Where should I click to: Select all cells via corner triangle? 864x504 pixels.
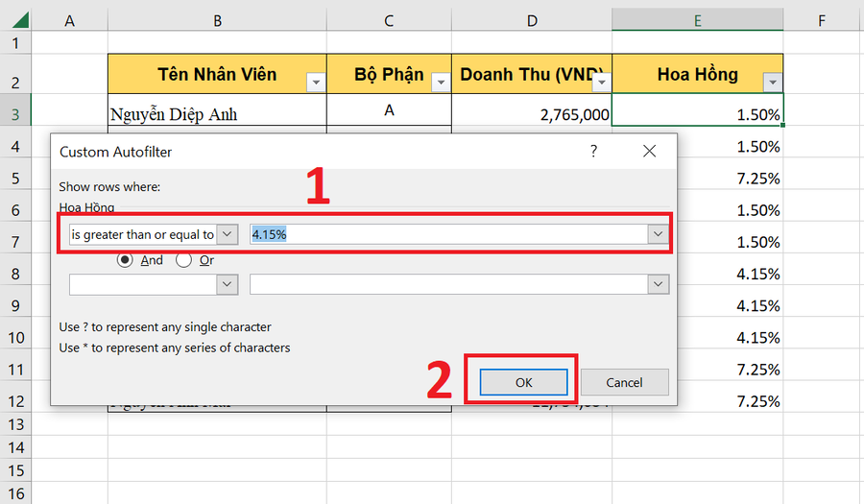point(20,20)
